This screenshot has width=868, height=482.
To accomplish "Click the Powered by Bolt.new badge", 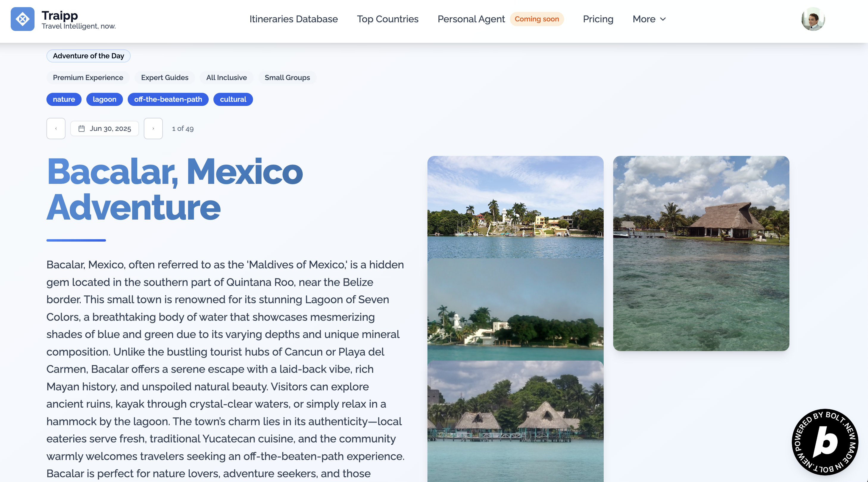I will [825, 442].
